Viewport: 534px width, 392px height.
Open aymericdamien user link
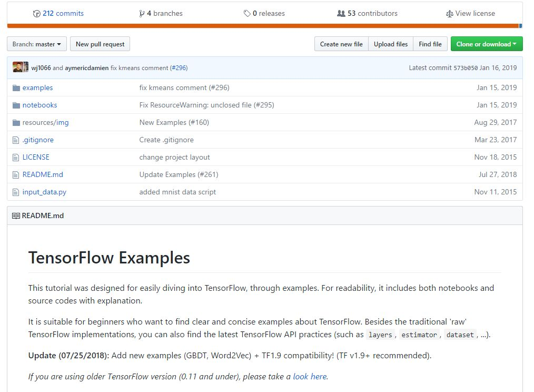point(87,68)
